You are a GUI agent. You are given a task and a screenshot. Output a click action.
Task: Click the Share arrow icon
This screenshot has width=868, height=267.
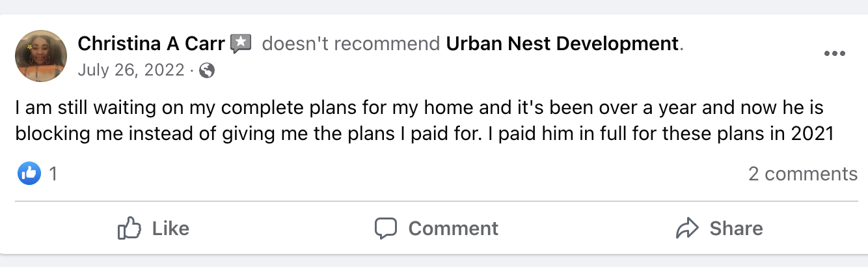687,229
